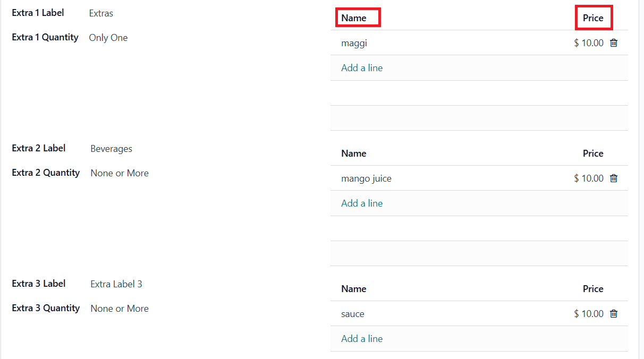Delete the sauce line with trash icon

[614, 314]
